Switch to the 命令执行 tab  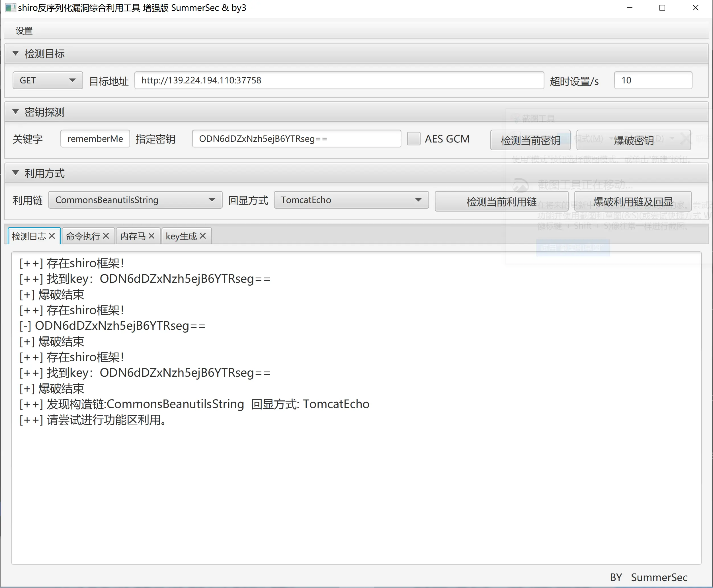(x=83, y=236)
